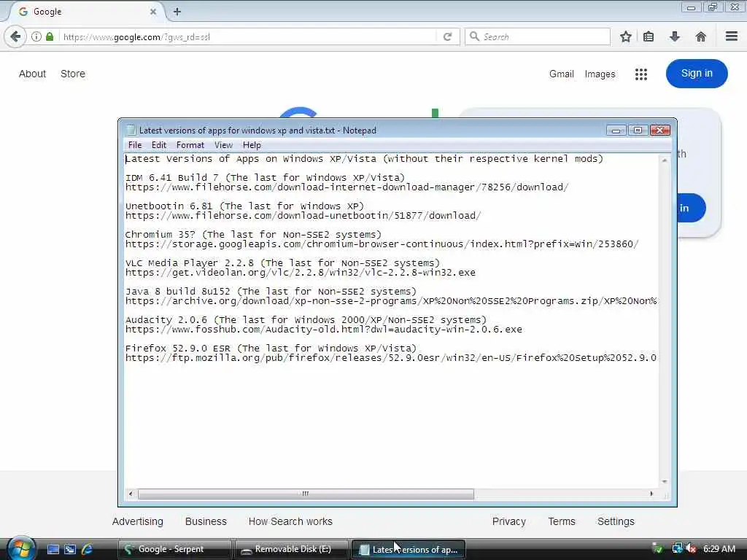
Task: Open the Advertising footer link
Action: pyautogui.click(x=138, y=521)
